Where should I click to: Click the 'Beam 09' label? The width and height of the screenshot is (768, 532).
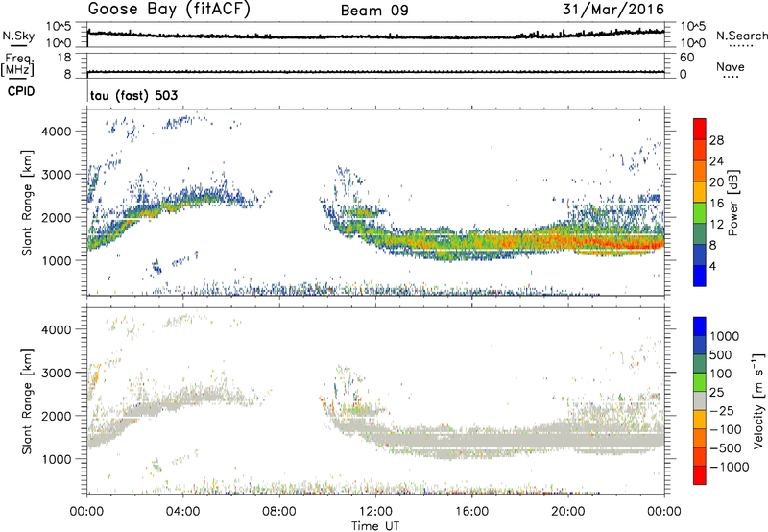click(x=374, y=11)
